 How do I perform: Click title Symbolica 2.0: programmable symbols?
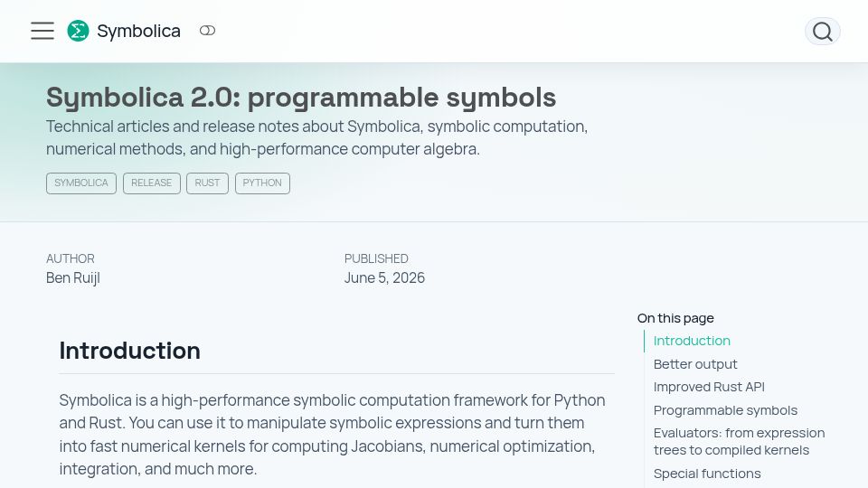[x=301, y=98]
